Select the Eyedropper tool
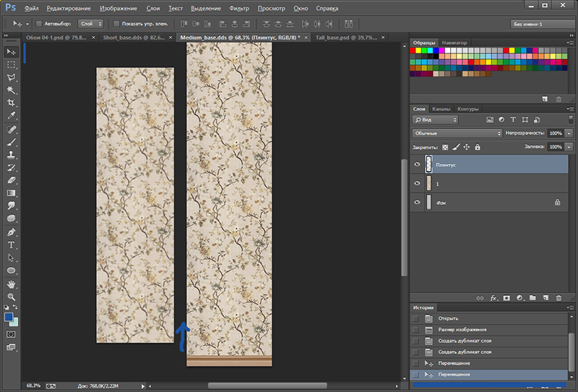 point(12,116)
